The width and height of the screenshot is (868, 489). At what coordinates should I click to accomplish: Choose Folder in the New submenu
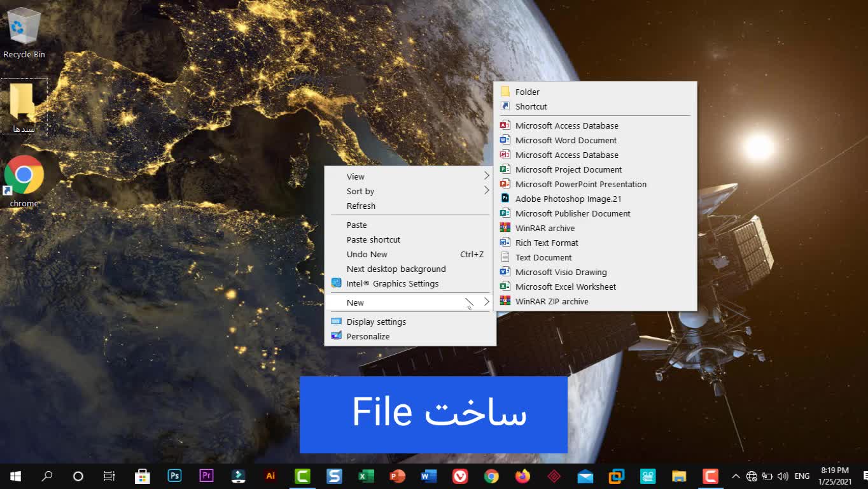[528, 92]
